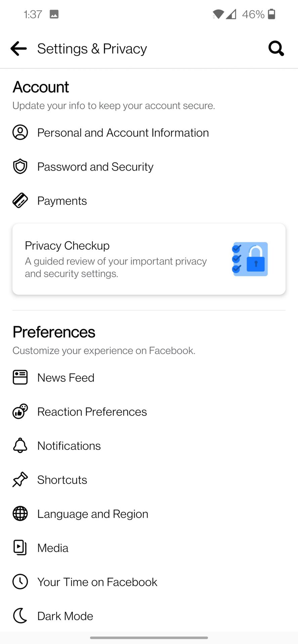Tap the crescent moon Dark Mode icon
This screenshot has height=644, width=298.
20,616
